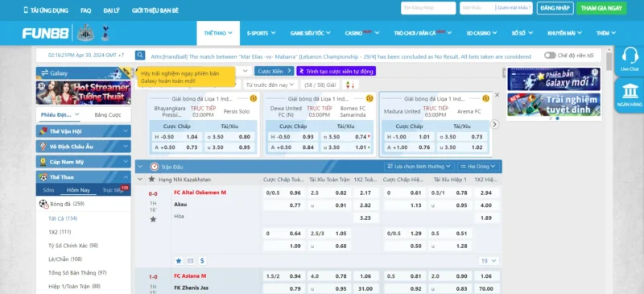
Task: Toggle the up-down odds sort arrows
Action: coord(350,85)
